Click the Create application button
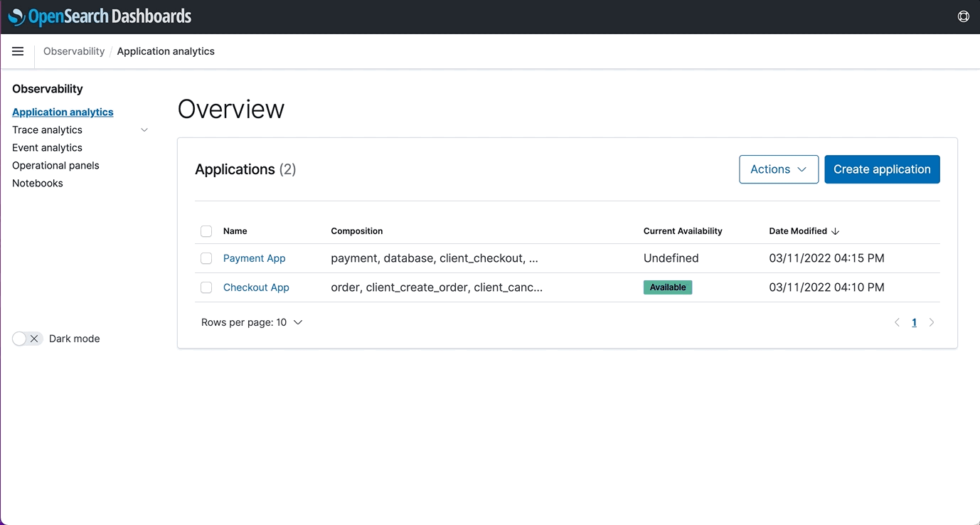 (x=882, y=169)
